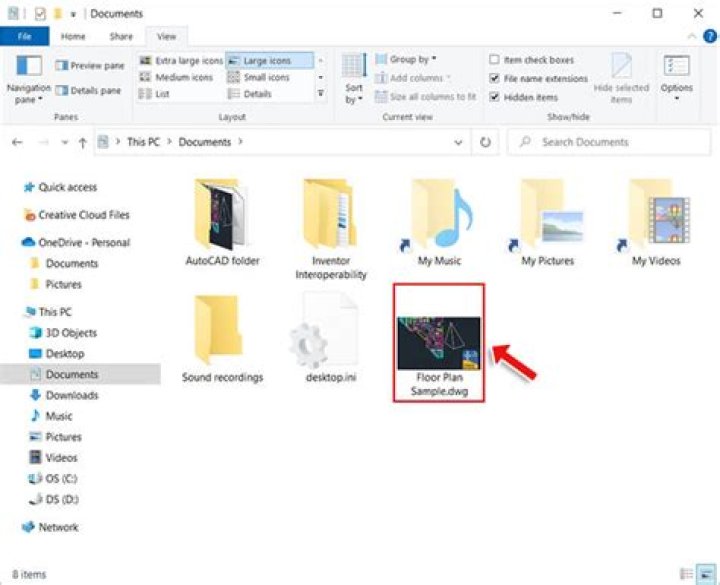Open Desktop in sidebar
The image size is (720, 585).
(x=65, y=354)
